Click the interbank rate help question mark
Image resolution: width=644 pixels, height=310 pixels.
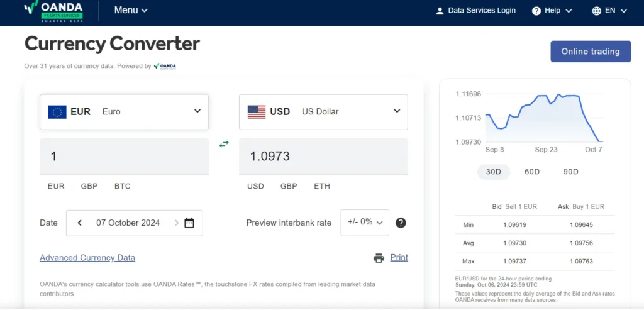coord(401,223)
